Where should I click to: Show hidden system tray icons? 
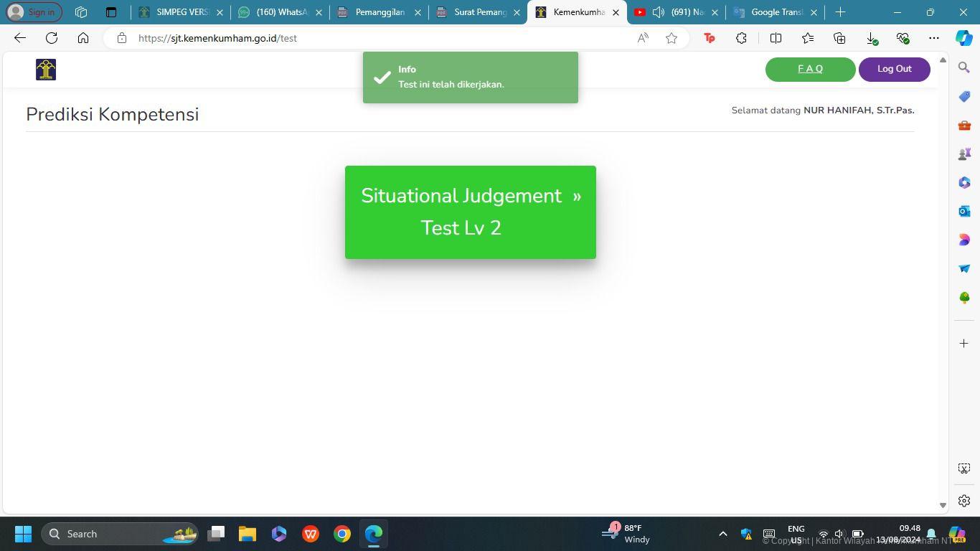pos(723,534)
